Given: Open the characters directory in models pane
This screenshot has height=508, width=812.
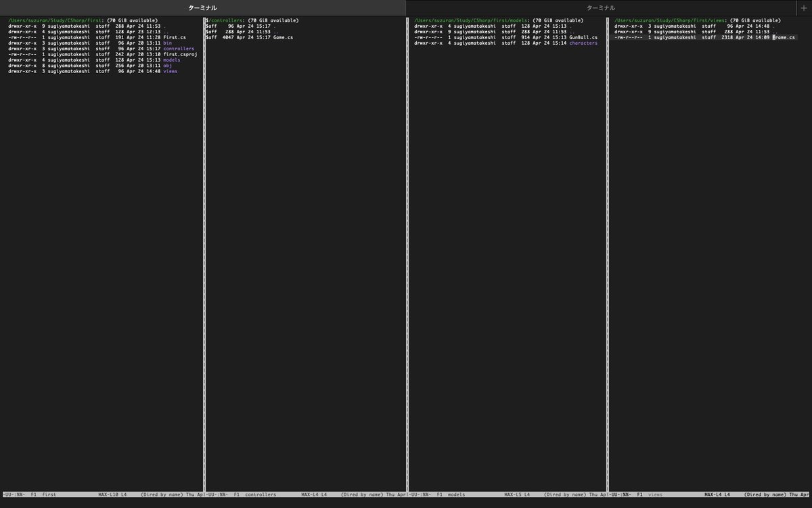Looking at the screenshot, I should tap(583, 43).
